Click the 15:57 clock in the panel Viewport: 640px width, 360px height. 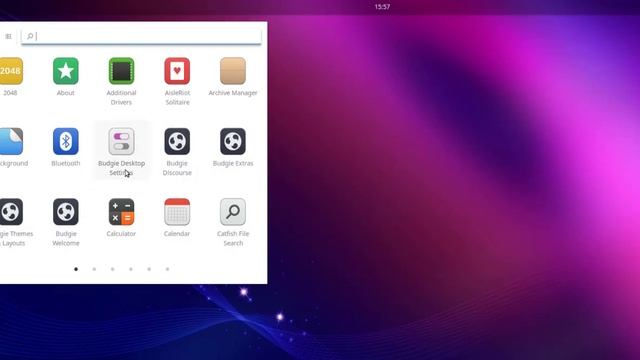pos(382,7)
